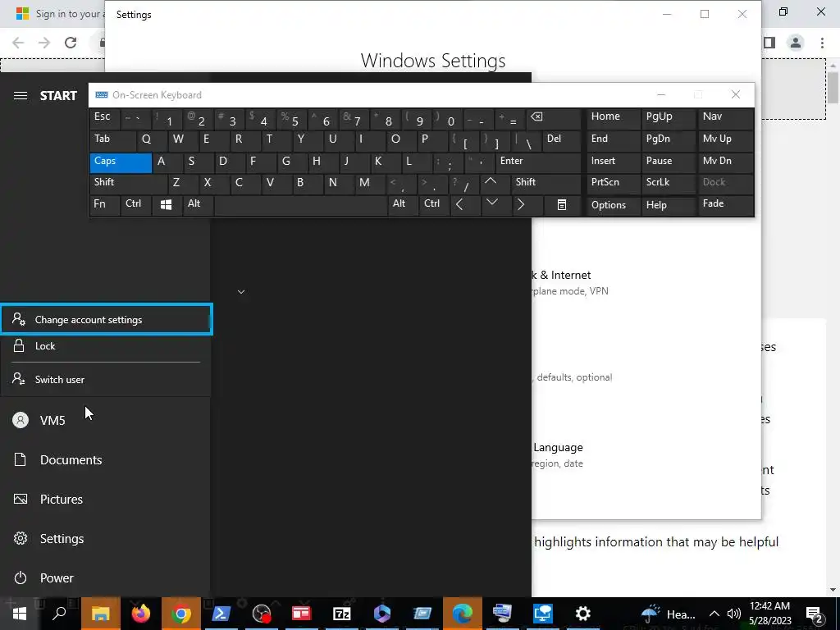
Task: Toggle Chrome side panel icon
Action: 769,43
